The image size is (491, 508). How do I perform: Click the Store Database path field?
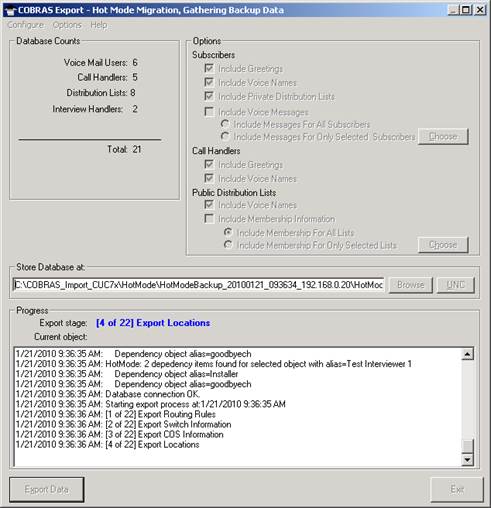[x=198, y=285]
